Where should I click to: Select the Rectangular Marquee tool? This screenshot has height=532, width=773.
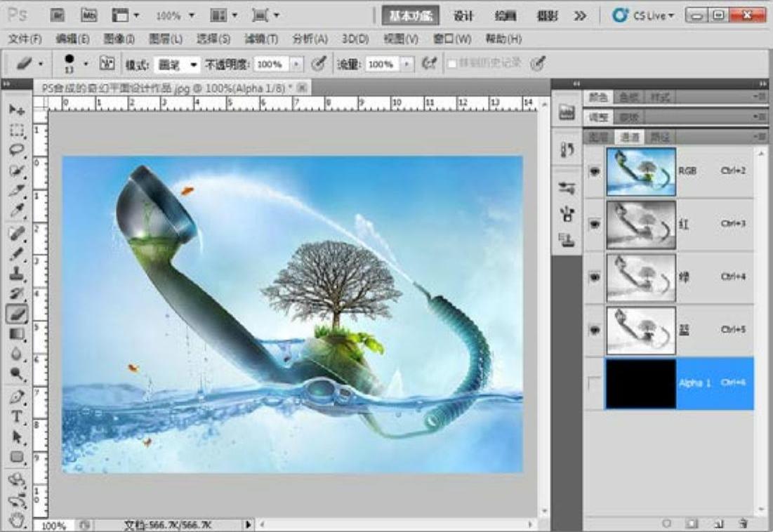pos(17,131)
